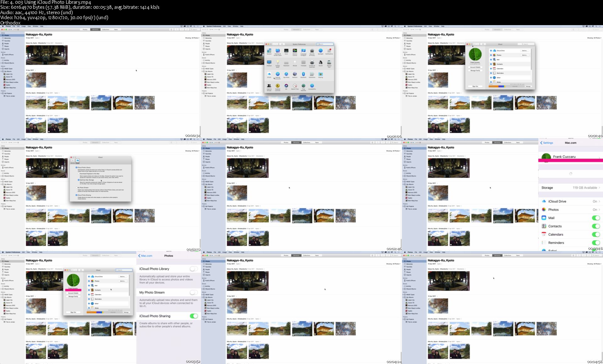The height and width of the screenshot is (364, 603).
Task: Open the Notifications preferences icon
Action: click(329, 51)
